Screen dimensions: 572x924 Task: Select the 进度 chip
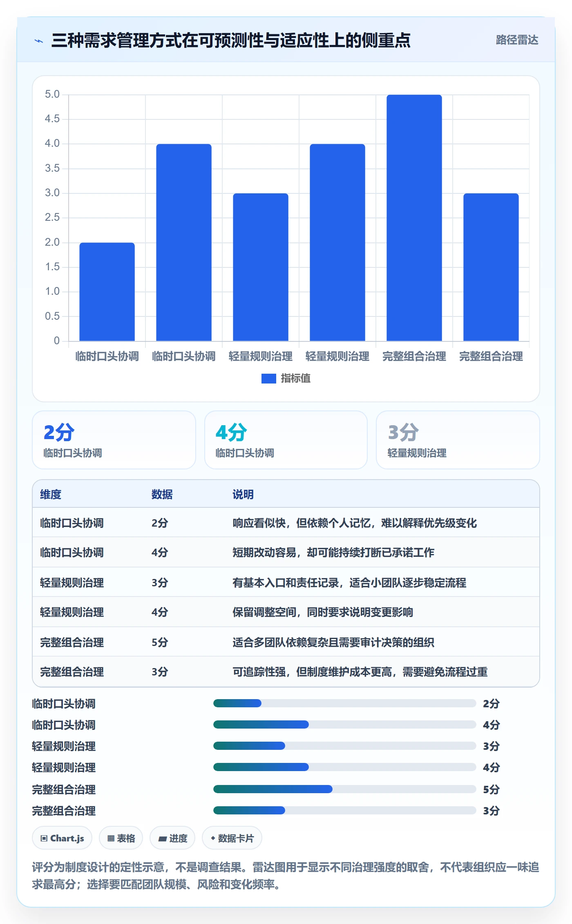(172, 838)
